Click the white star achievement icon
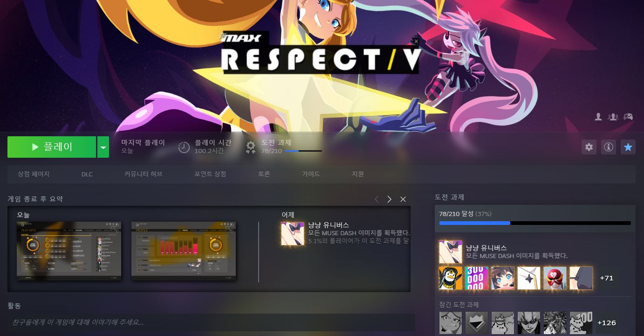The height and width of the screenshot is (336, 644). (x=529, y=278)
